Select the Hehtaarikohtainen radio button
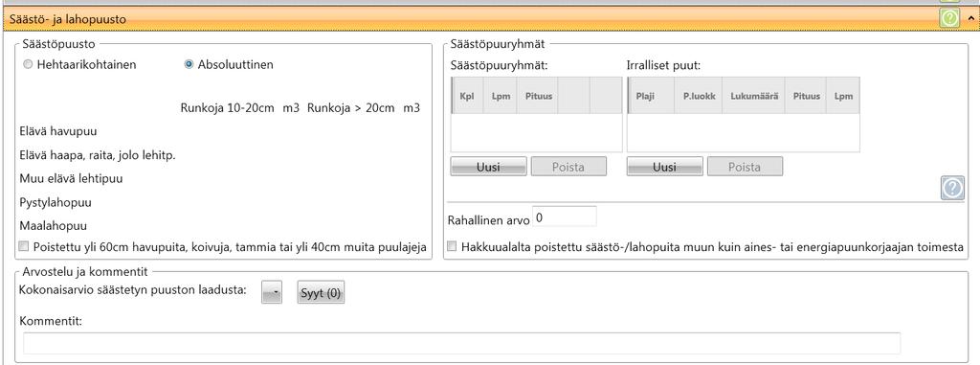 (28, 64)
